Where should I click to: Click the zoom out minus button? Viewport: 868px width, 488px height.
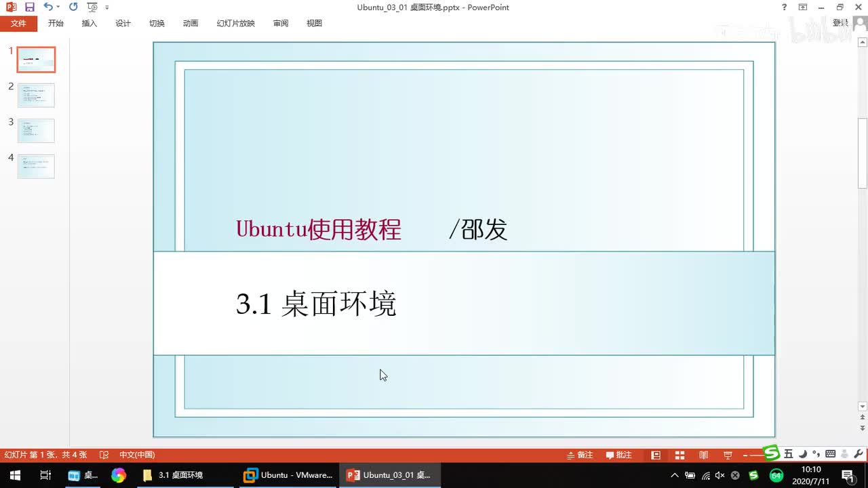click(x=745, y=455)
